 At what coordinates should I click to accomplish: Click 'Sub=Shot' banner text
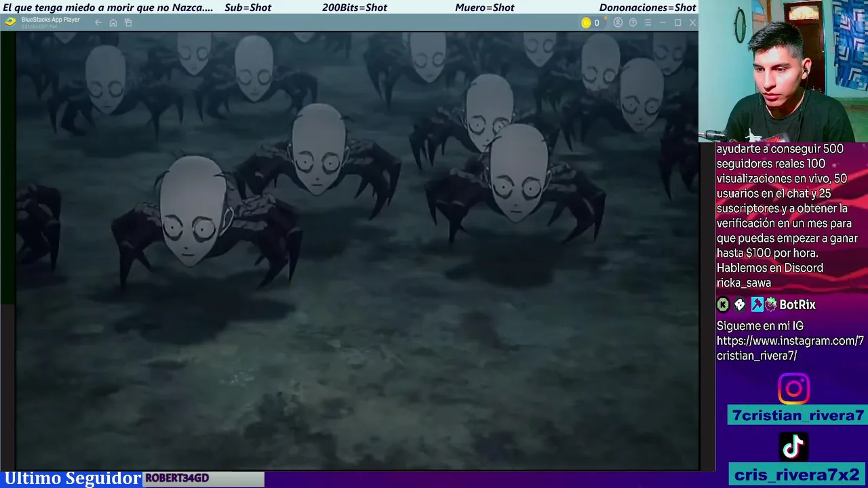coord(248,7)
